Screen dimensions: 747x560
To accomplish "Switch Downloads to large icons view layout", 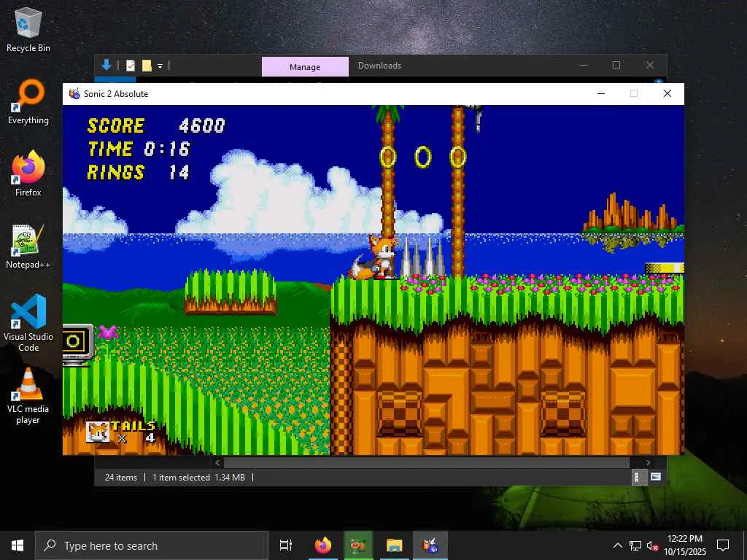I will (x=656, y=477).
